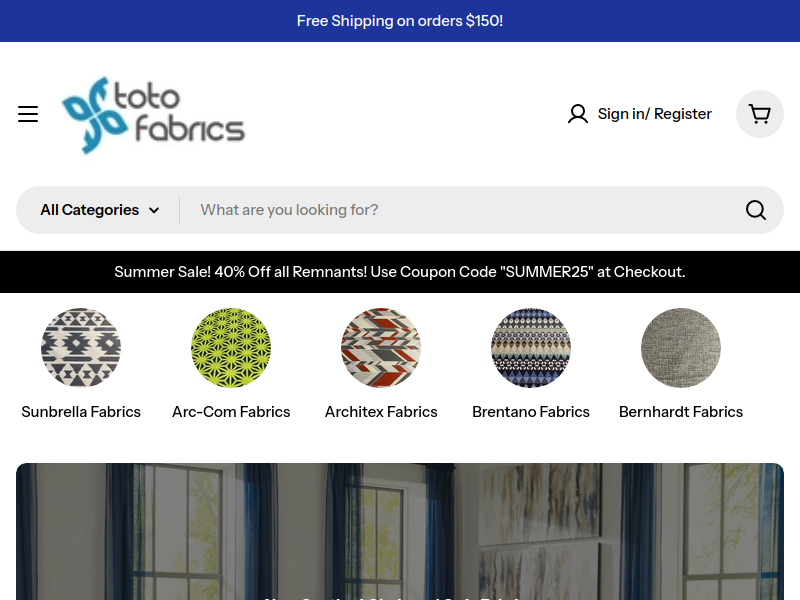Pick the Bernhardt Fabrics gray swatch
The image size is (800, 600).
click(x=681, y=348)
